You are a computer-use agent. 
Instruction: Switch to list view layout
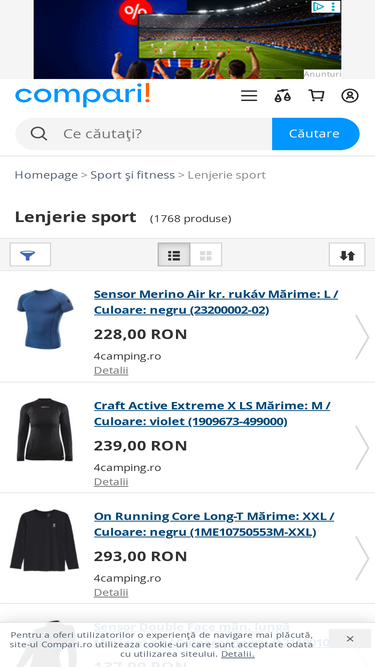point(174,255)
